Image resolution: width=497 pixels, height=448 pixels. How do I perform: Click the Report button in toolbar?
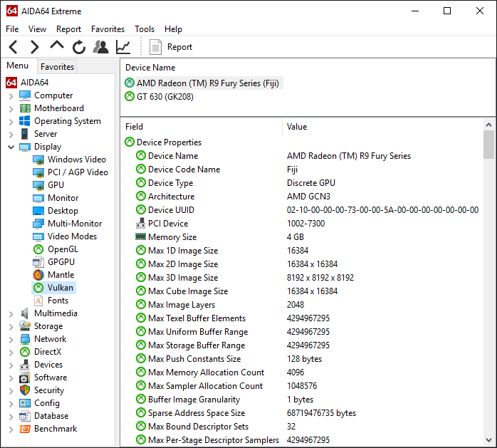[x=172, y=47]
